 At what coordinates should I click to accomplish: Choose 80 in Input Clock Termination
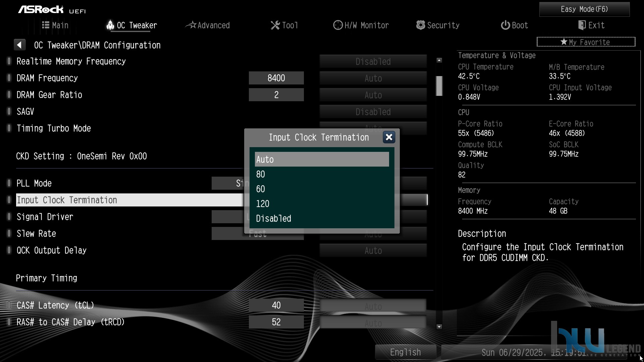pos(322,174)
